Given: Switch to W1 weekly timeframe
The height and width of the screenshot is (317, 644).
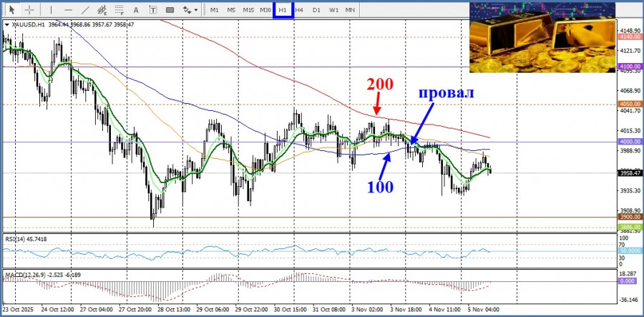Looking at the screenshot, I should tap(333, 10).
